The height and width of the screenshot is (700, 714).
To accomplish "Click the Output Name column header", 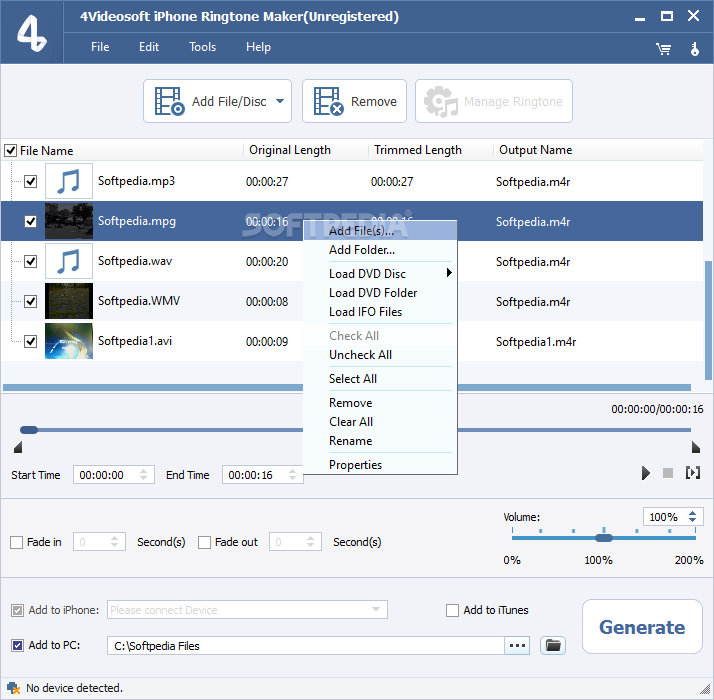I will (x=536, y=150).
